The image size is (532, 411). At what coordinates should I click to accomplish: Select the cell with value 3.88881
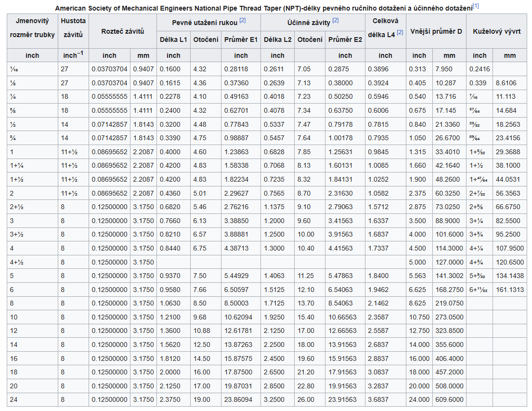point(241,234)
